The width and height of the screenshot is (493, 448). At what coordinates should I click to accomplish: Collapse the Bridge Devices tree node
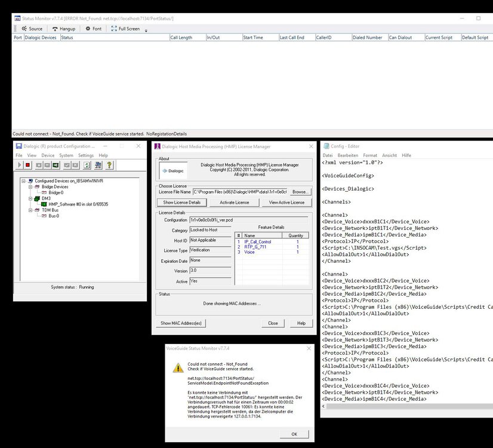coord(30,187)
